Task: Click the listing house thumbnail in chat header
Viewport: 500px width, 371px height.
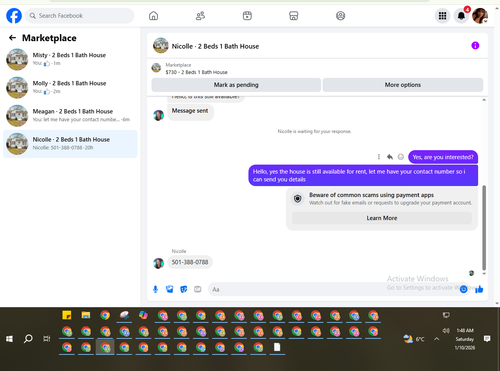Action: (x=161, y=45)
